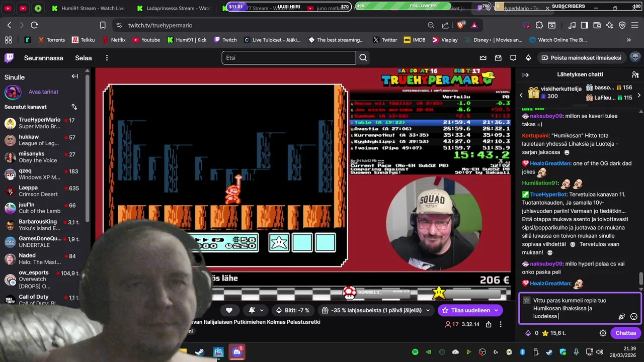This screenshot has width=644, height=362.
Task: Open notification bell dropdown
Action: [x=257, y=310]
